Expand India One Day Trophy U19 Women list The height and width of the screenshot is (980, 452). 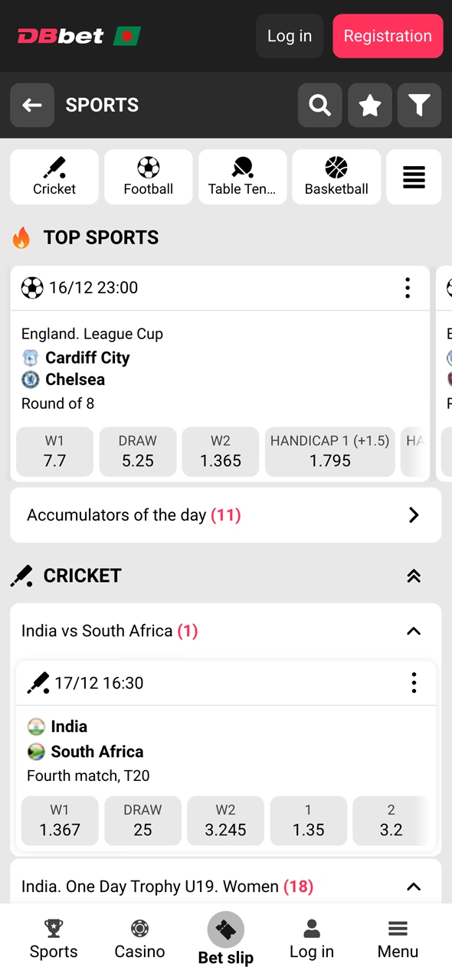(x=414, y=887)
